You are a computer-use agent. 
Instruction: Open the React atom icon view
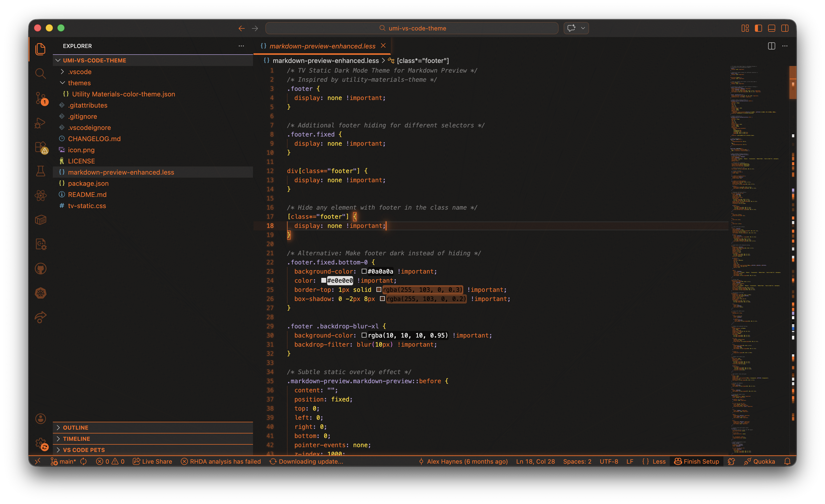(x=41, y=196)
